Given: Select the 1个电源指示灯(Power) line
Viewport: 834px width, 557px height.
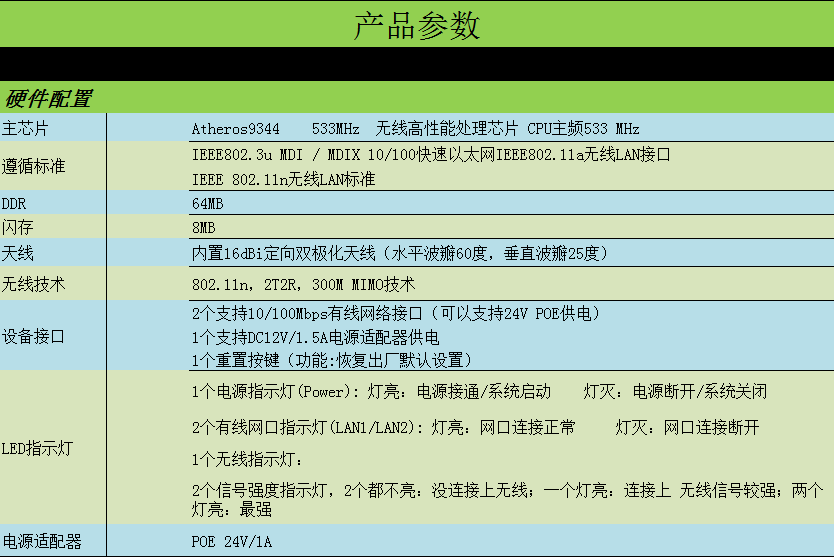Looking at the screenshot, I should point(479,392).
